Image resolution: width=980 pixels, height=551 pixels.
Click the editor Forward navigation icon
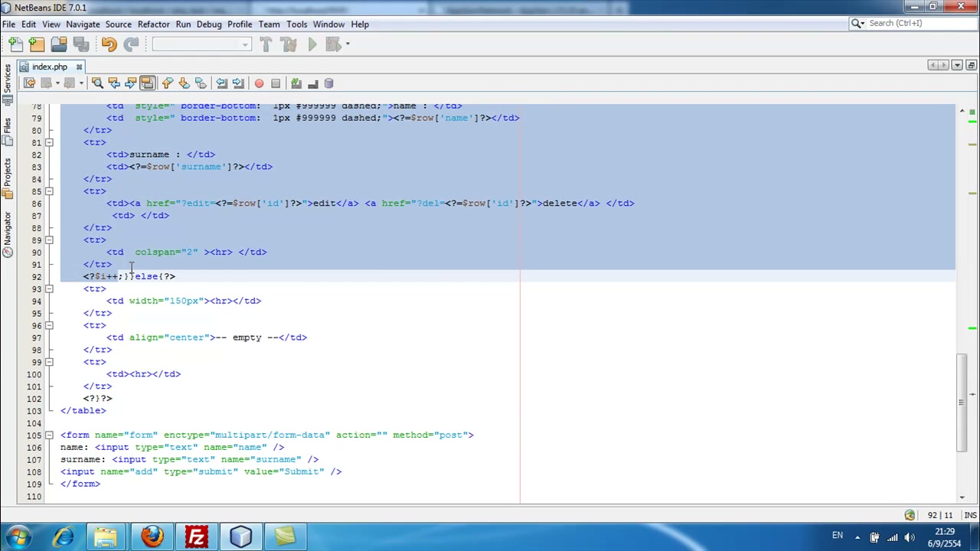[69, 83]
